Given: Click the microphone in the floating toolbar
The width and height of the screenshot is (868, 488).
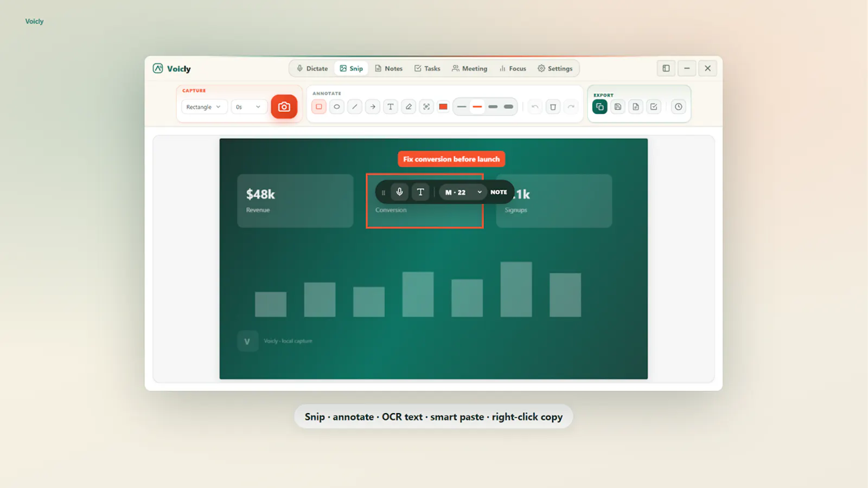Looking at the screenshot, I should click(x=400, y=192).
